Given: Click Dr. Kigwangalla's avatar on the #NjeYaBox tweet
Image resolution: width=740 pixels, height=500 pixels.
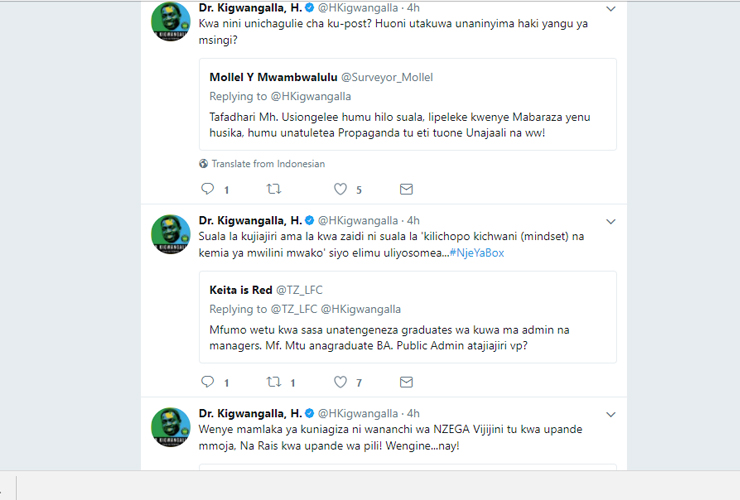Looking at the screenshot, I should (170, 234).
